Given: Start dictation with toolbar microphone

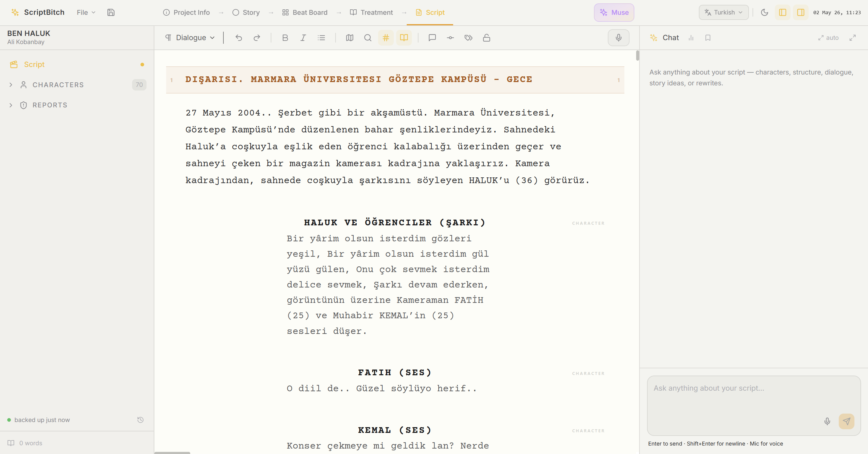Looking at the screenshot, I should pos(619,38).
